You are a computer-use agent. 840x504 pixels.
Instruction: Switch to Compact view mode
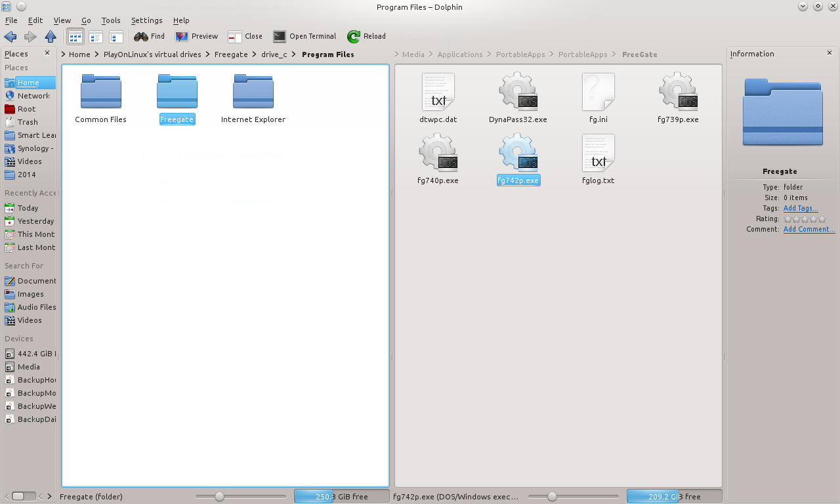coord(96,37)
